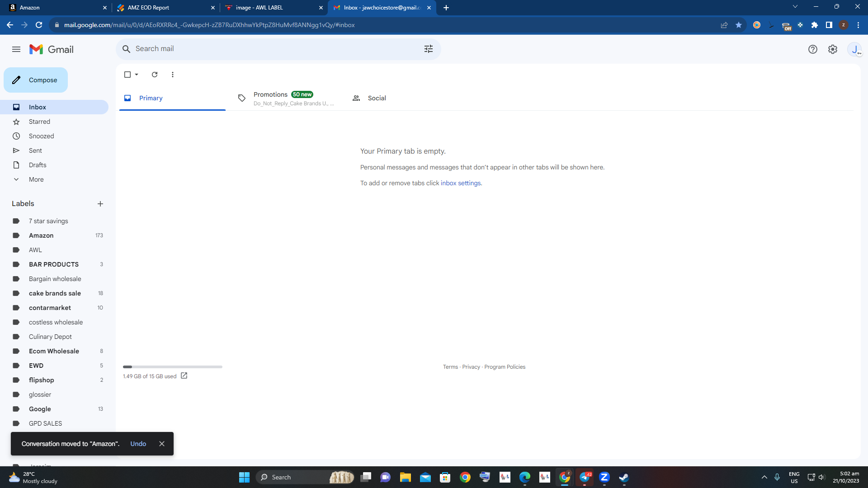The height and width of the screenshot is (488, 868).
Task: Click the browser address bar URL
Action: pos(209,25)
